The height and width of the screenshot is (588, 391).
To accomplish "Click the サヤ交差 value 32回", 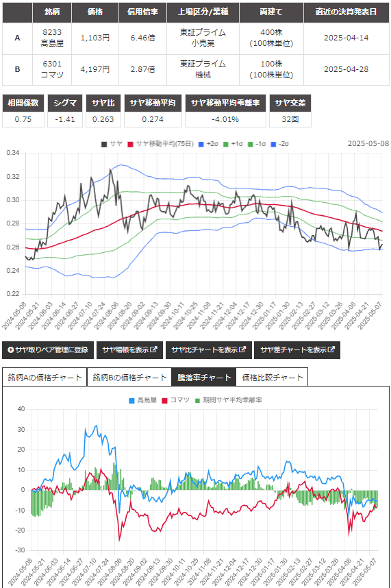I will [290, 119].
